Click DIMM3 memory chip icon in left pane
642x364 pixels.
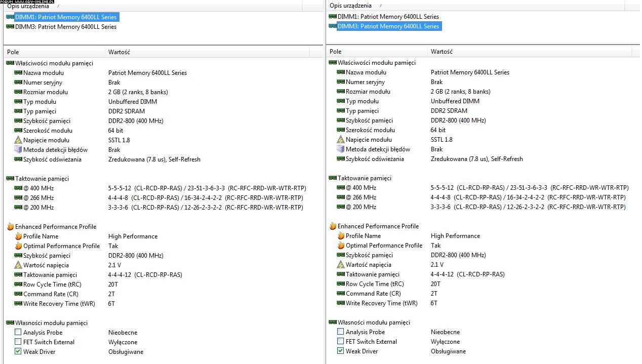(x=10, y=26)
